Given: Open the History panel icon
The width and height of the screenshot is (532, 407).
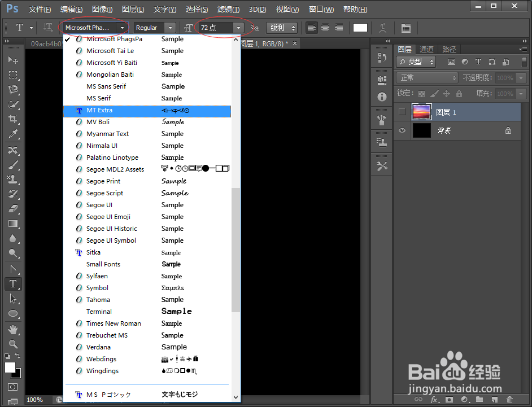Looking at the screenshot, I should tap(382, 58).
